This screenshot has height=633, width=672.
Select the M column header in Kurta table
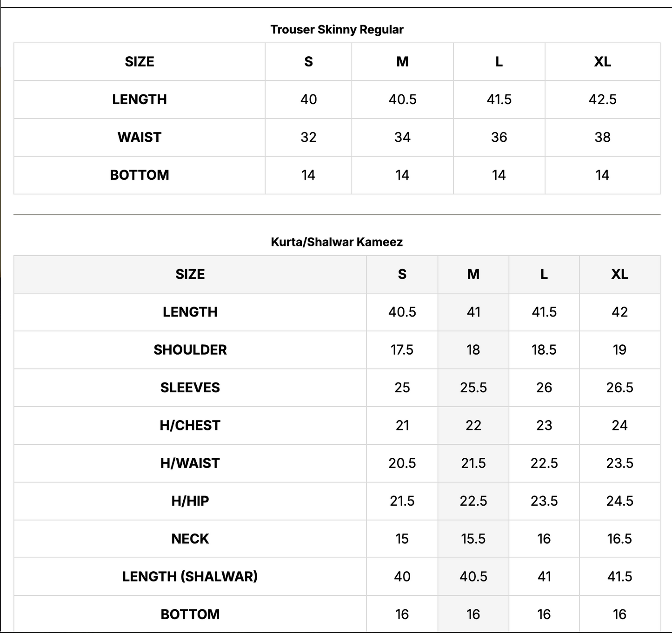pyautogui.click(x=473, y=274)
